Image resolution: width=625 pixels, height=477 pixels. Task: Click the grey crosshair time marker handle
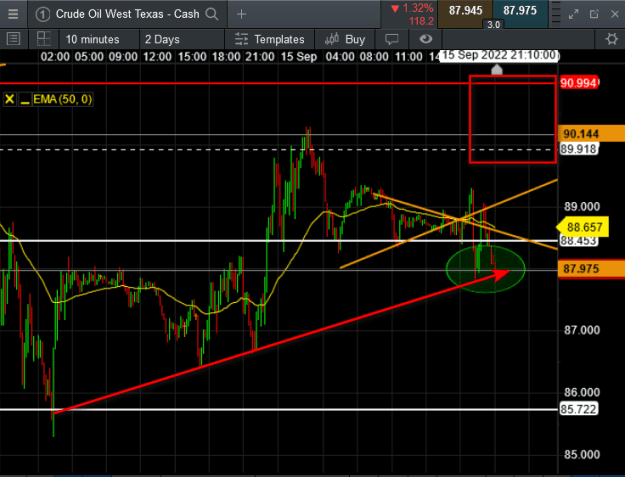coord(497,70)
